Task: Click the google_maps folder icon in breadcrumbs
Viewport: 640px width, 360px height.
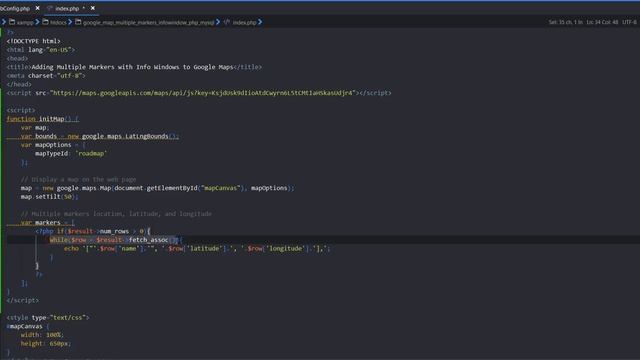Action: tap(78, 22)
